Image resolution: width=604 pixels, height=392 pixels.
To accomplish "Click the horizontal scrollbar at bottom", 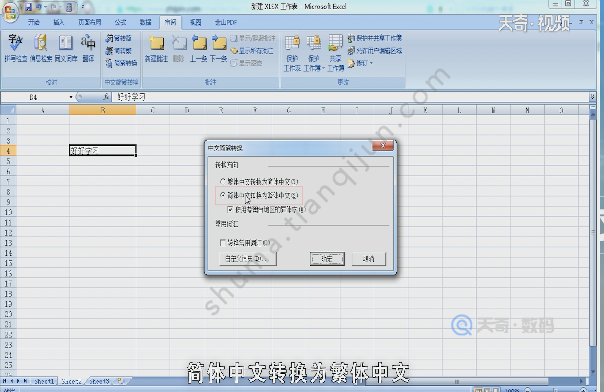I will 456,382.
